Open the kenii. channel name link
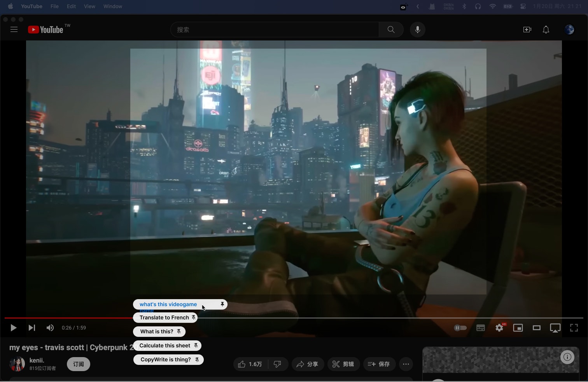This screenshot has width=588, height=382. 37,360
